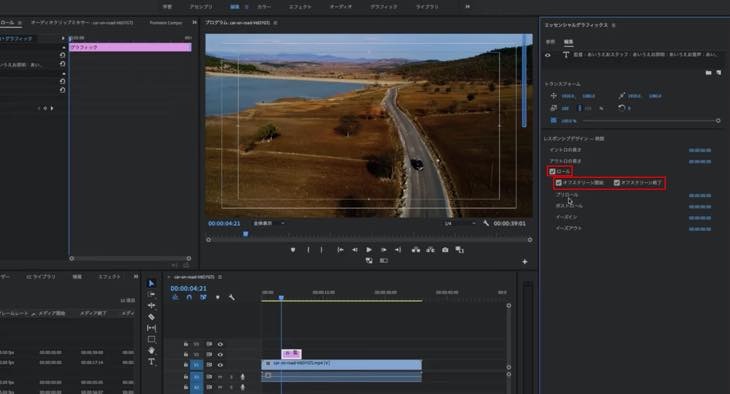Click Preroll duration value
730x394 pixels.
[700, 196]
